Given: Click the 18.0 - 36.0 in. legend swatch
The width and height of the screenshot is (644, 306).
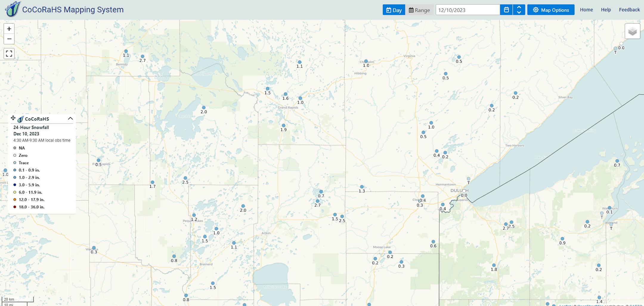Looking at the screenshot, I should point(15,207).
